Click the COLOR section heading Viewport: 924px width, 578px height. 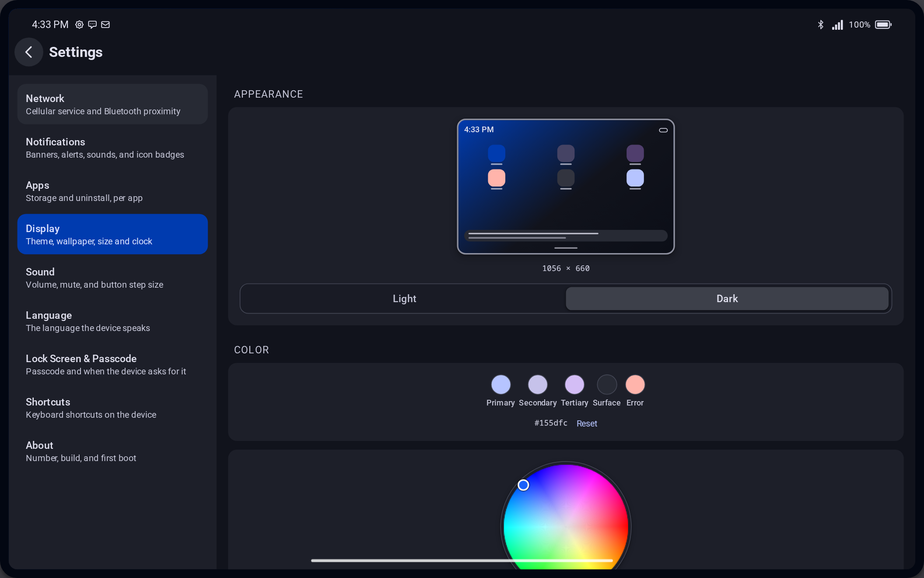coord(252,350)
